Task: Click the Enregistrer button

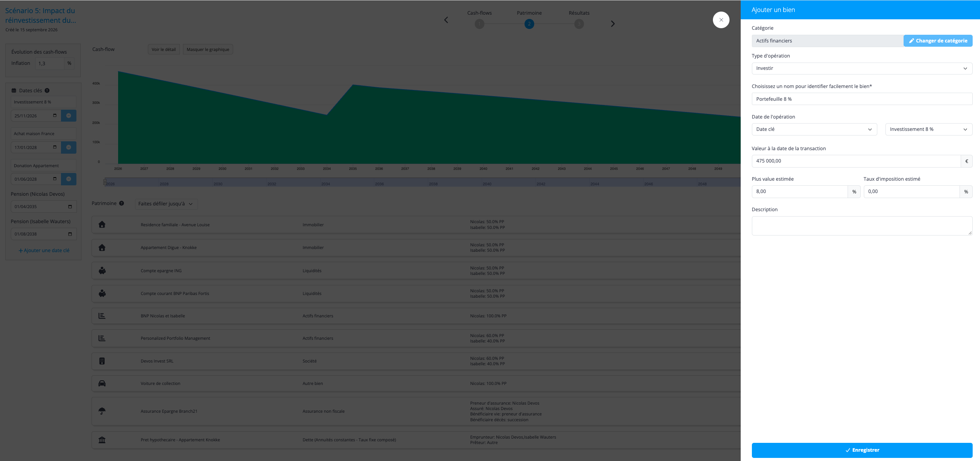Action: (x=862, y=450)
